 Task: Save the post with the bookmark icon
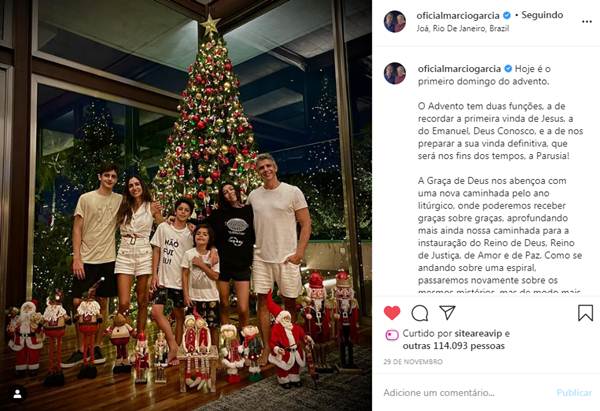pos(585,313)
